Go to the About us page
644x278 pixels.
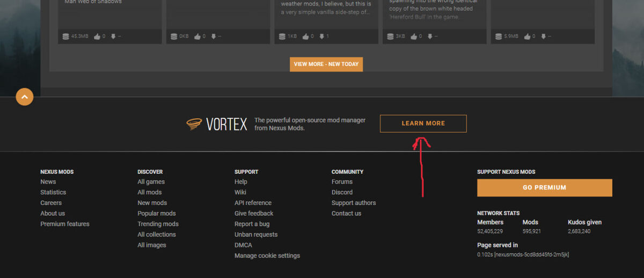click(x=53, y=214)
